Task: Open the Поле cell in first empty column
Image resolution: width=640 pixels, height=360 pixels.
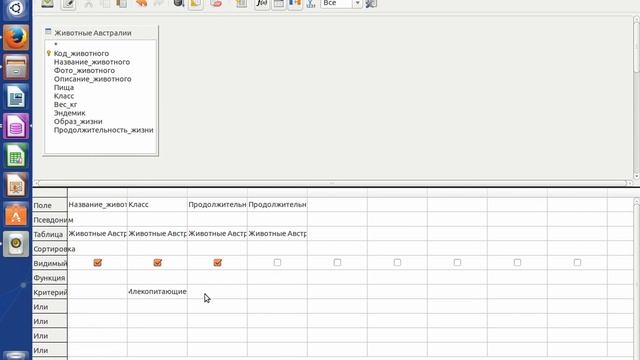Action: point(337,204)
